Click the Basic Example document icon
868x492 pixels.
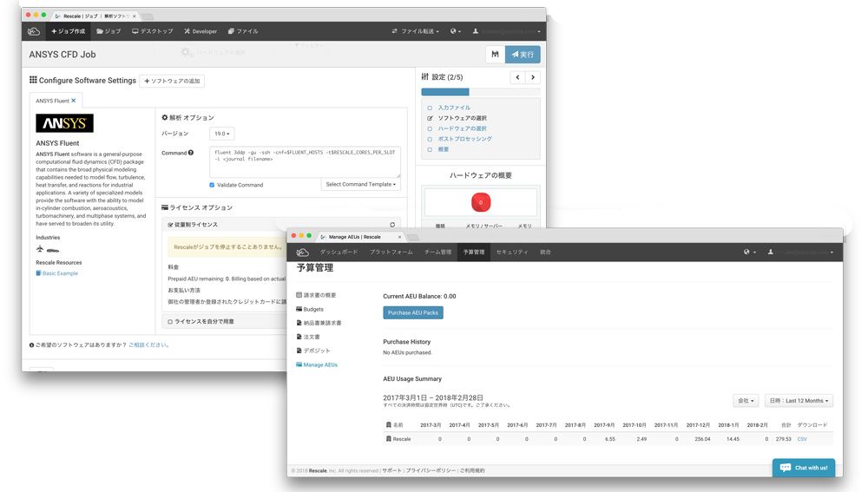tap(38, 272)
